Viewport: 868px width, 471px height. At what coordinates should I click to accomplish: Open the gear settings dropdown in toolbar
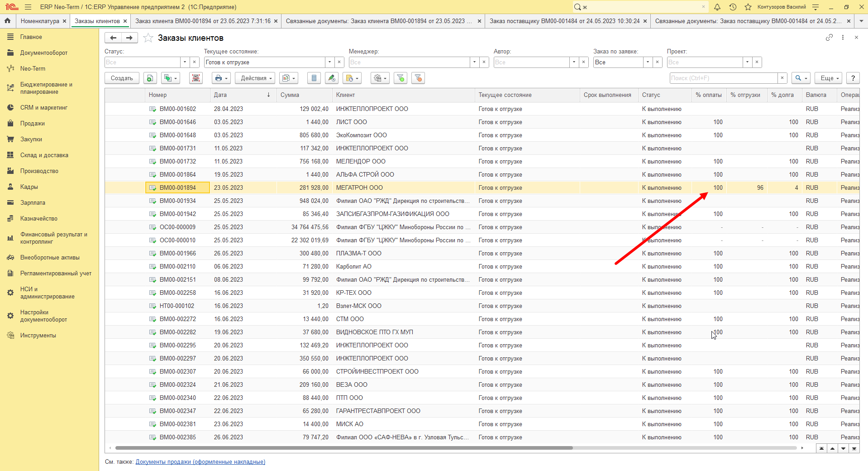point(380,78)
